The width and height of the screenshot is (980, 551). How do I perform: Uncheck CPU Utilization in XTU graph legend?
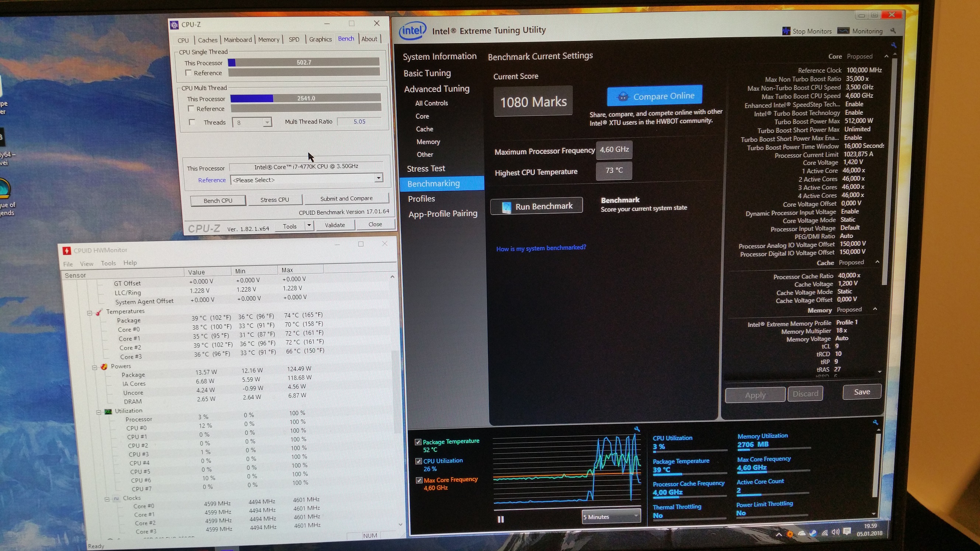(x=418, y=461)
